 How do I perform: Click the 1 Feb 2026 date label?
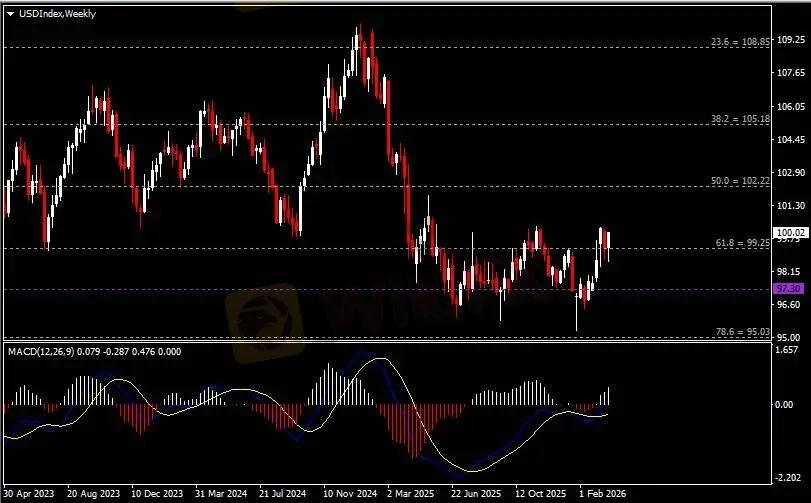(x=603, y=494)
